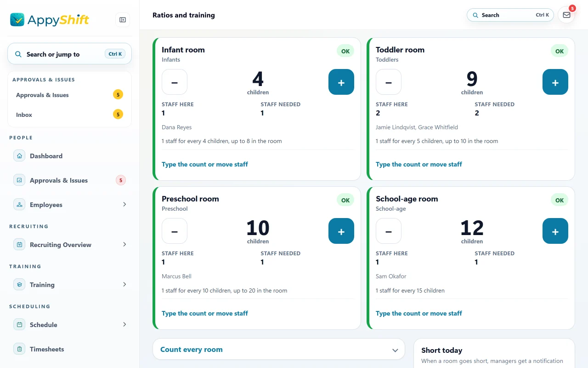The height and width of the screenshot is (368, 588).
Task: Click the Approvals & Issues checklist icon
Action: [x=19, y=180]
